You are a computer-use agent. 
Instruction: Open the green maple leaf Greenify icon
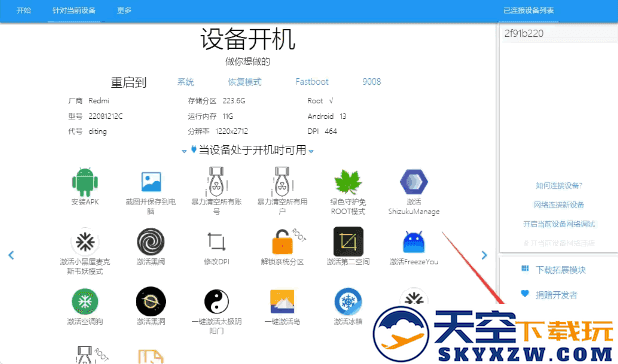pyautogui.click(x=348, y=182)
